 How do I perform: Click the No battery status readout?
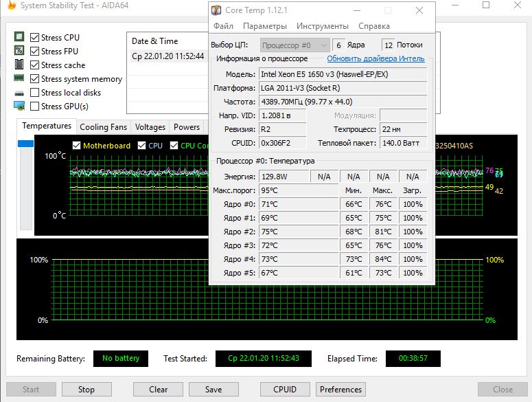point(121,358)
